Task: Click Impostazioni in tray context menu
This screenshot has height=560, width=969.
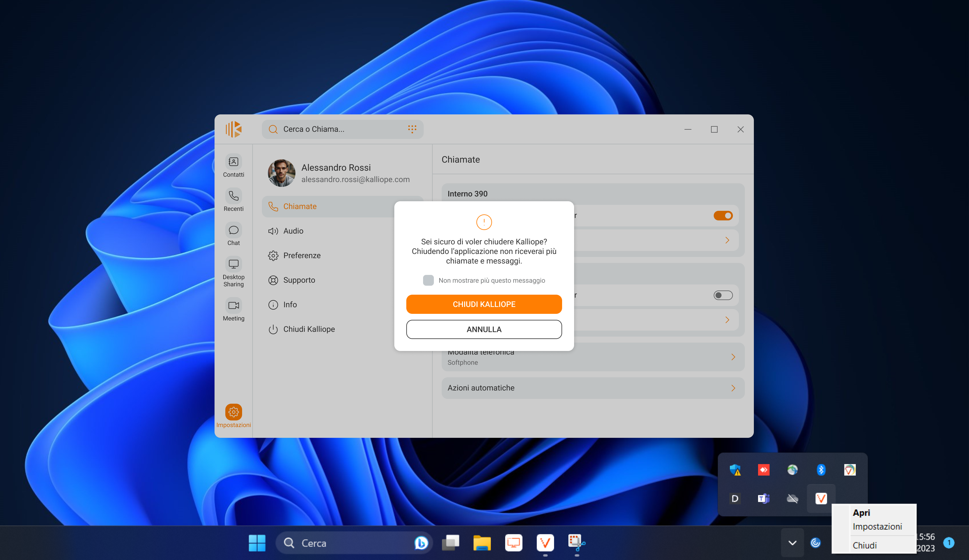Action: tap(877, 526)
